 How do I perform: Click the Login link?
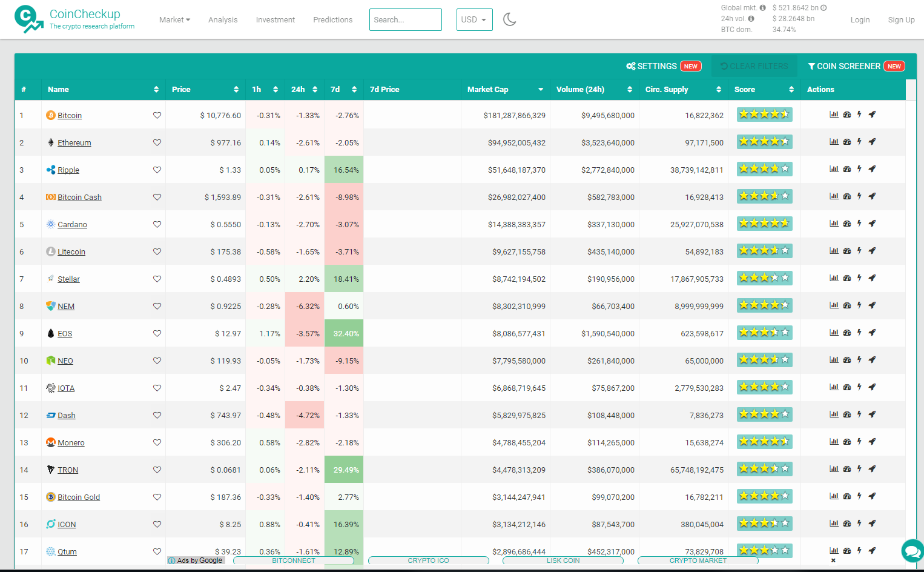pyautogui.click(x=860, y=19)
